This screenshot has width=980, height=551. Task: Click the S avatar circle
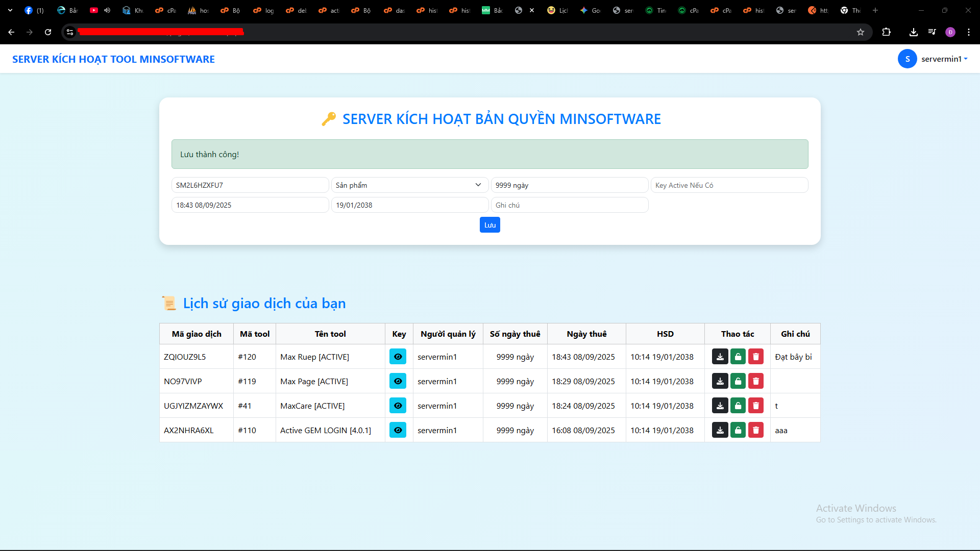(x=908, y=59)
